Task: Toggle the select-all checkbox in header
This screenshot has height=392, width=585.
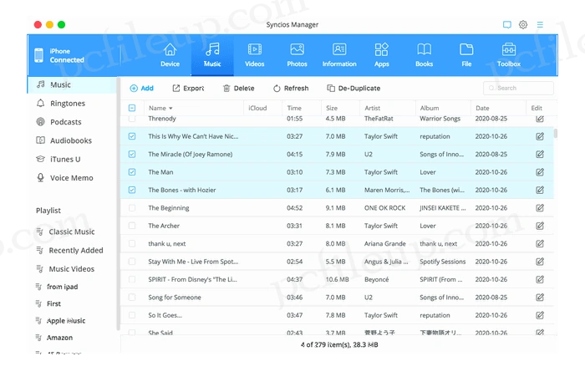Action: coord(132,108)
